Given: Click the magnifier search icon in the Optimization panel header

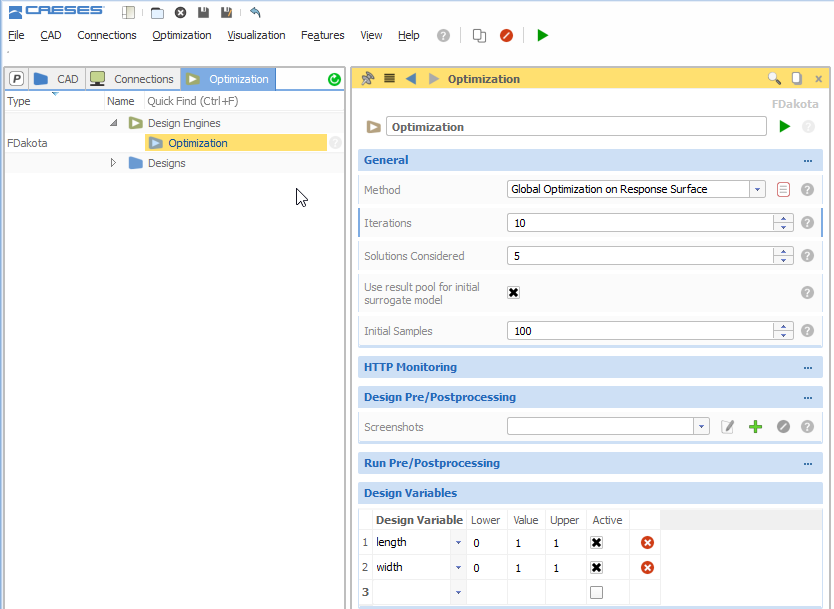Looking at the screenshot, I should click(x=774, y=79).
